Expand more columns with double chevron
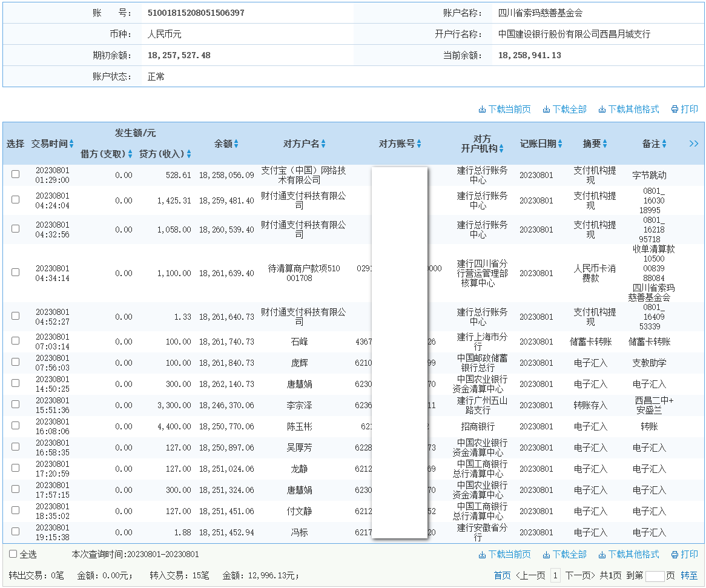Screen dimensions: 706x588 point(694,144)
